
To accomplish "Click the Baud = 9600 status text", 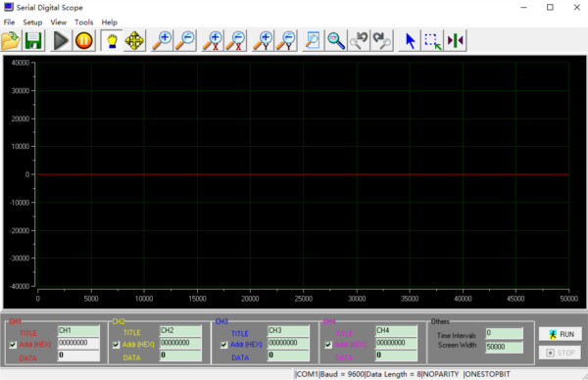I will pos(342,374).
